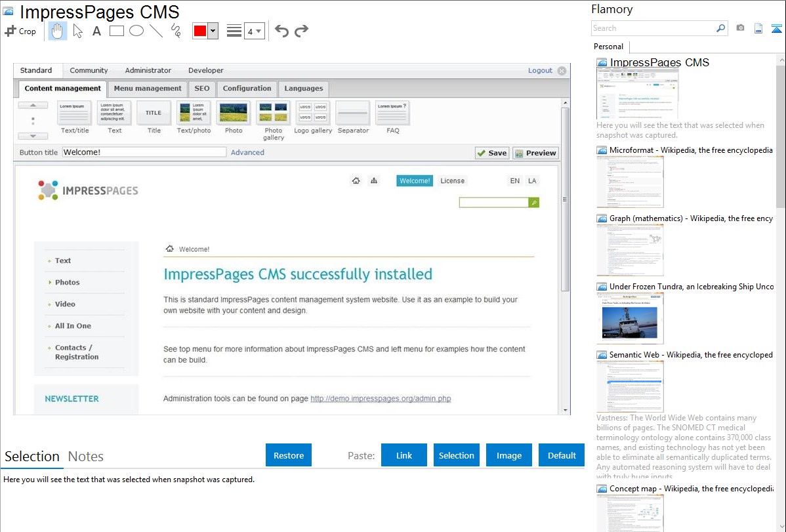Click the blue upload icon at top right

[x=776, y=28]
